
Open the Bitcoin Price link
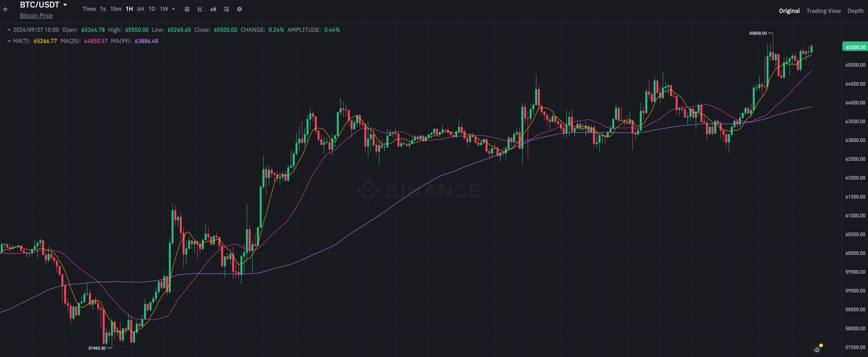coord(36,16)
